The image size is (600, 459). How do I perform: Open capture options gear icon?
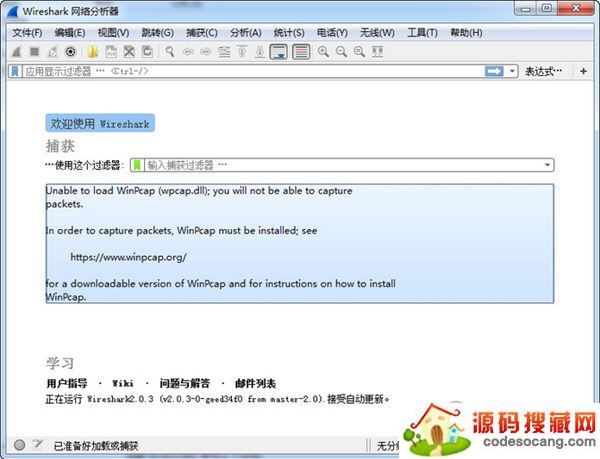coord(70,52)
